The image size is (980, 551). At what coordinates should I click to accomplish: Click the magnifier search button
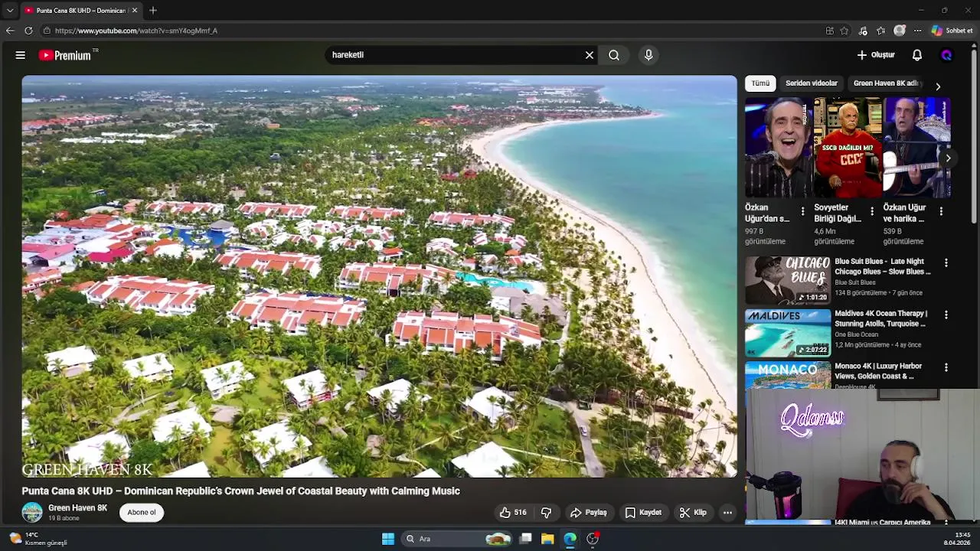(x=614, y=55)
